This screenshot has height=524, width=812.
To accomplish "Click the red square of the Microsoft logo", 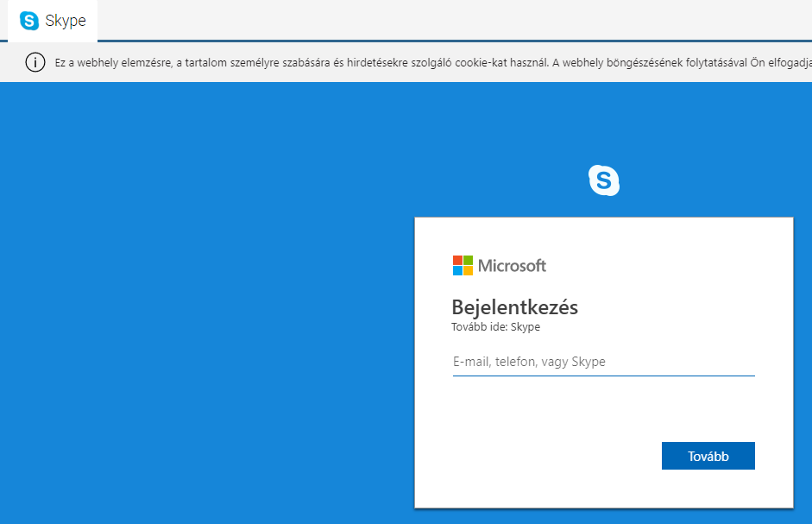I will (457, 260).
